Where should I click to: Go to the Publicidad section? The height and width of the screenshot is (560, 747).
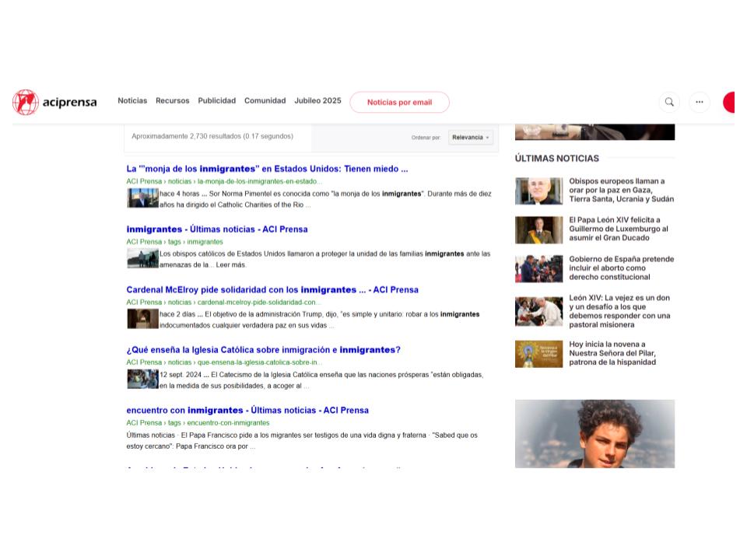(216, 101)
